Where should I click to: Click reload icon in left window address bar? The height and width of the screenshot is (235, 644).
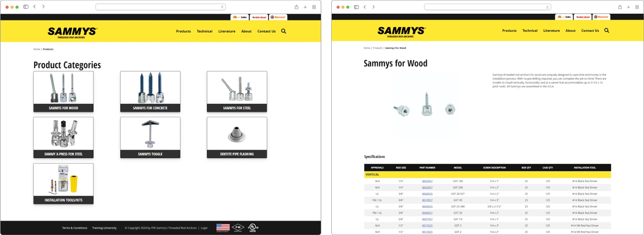[x=222, y=7]
